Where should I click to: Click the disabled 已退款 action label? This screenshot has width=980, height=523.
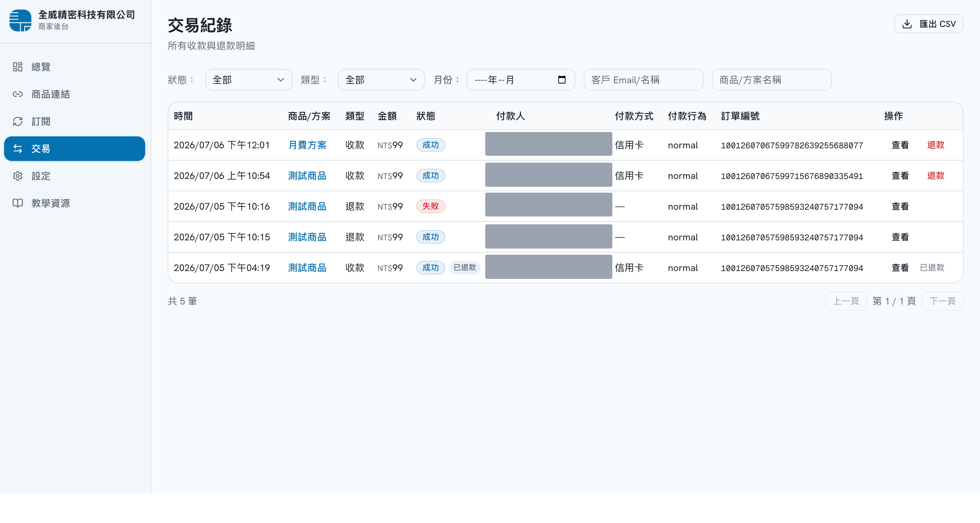(x=932, y=268)
